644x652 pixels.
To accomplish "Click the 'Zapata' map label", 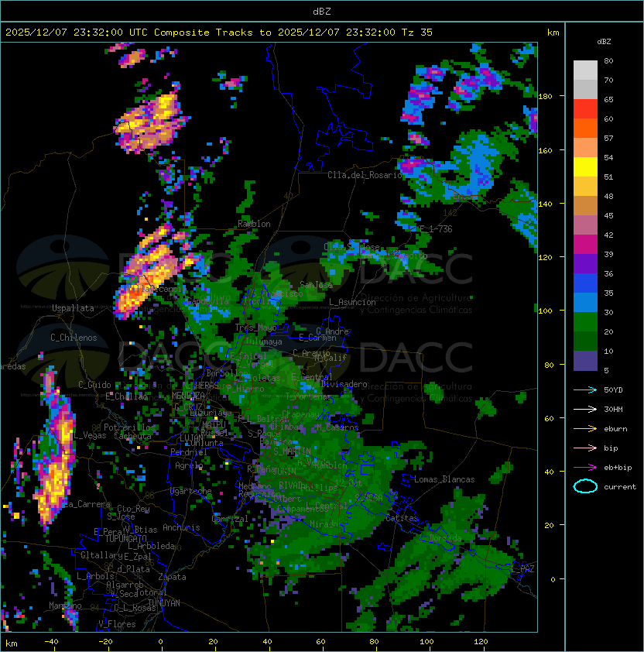I will tap(172, 577).
